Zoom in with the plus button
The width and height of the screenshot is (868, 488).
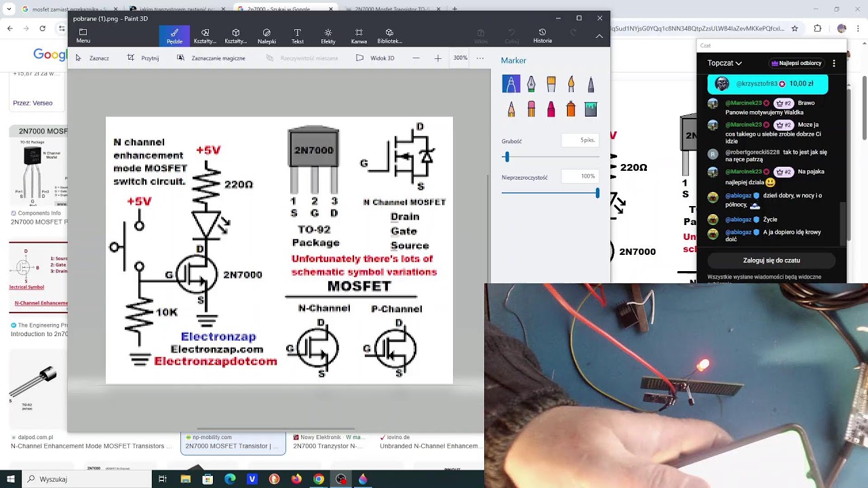[x=437, y=58]
